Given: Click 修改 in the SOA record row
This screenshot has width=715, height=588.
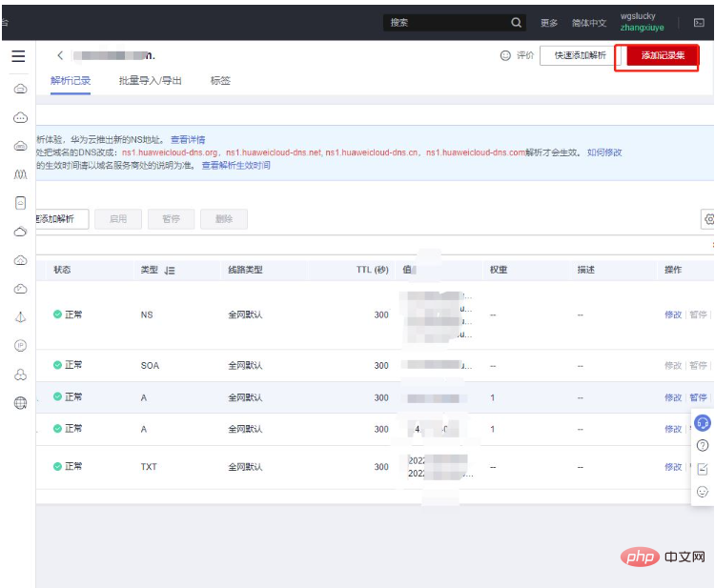Looking at the screenshot, I should point(673,366).
